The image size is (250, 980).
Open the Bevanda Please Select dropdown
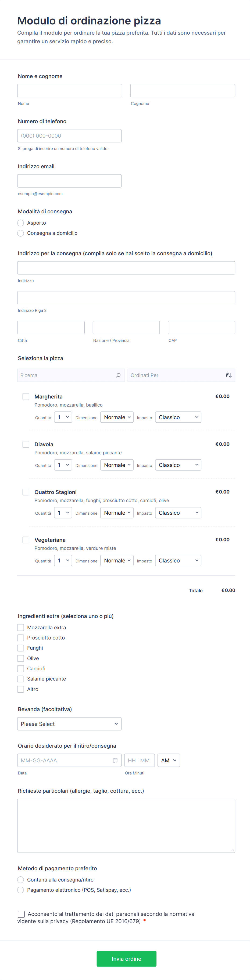(69, 723)
